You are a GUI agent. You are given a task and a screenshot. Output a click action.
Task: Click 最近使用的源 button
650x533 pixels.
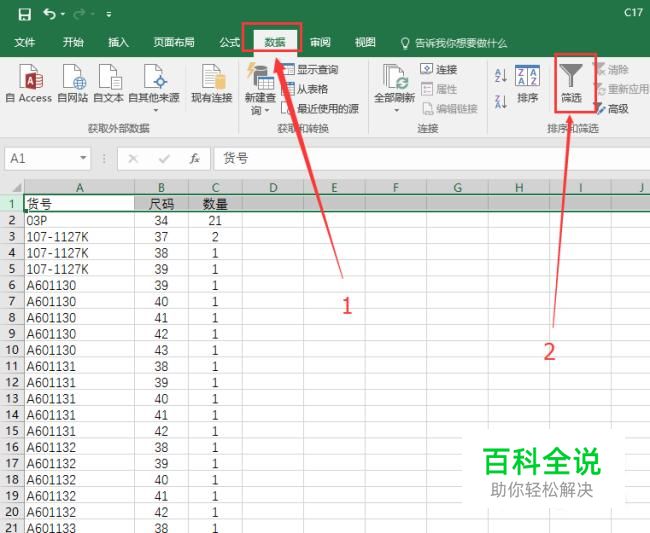320,109
